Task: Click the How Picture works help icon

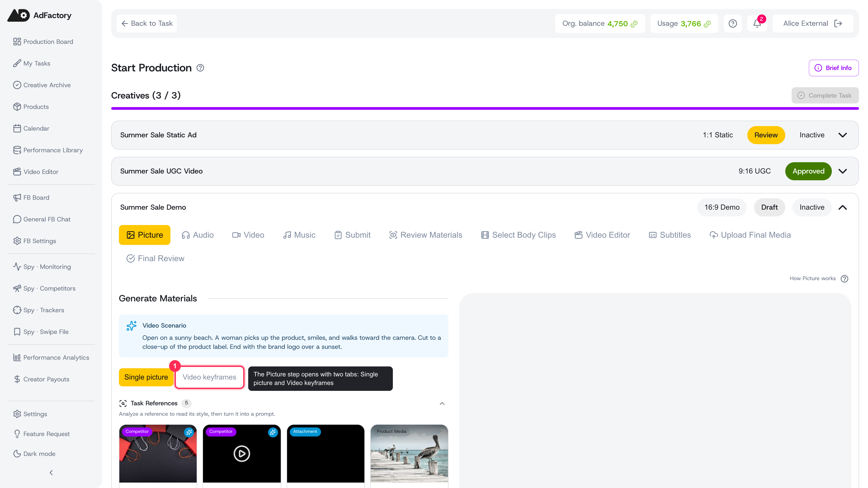Action: click(x=844, y=279)
